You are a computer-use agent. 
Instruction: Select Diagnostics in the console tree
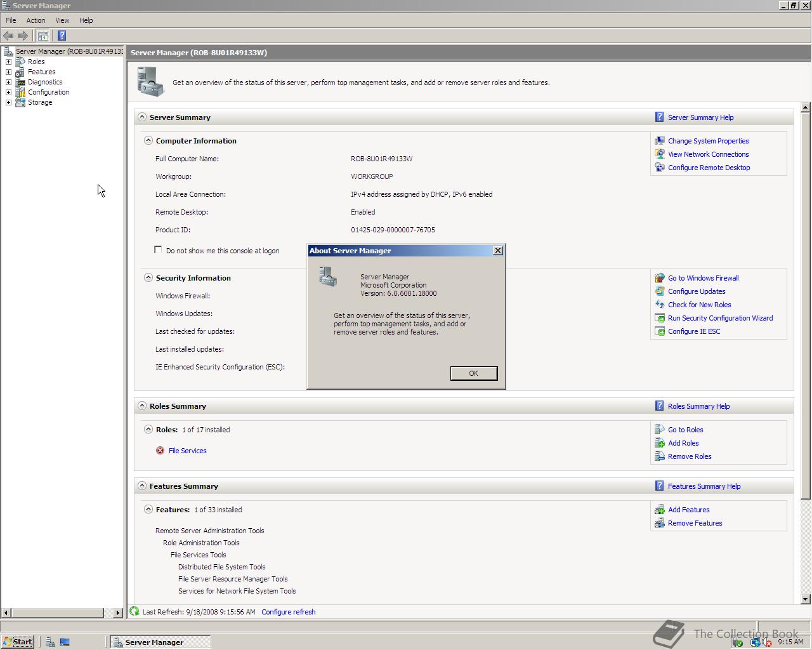point(45,82)
